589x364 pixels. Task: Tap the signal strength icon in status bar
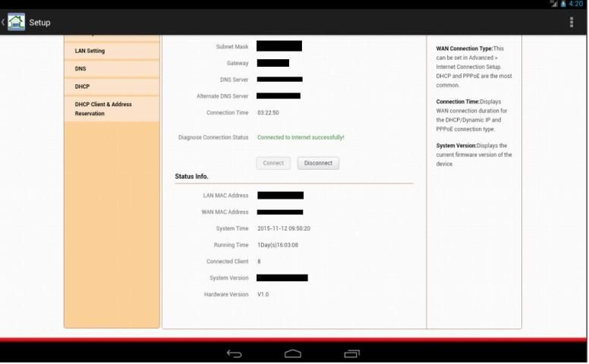pos(554,4)
